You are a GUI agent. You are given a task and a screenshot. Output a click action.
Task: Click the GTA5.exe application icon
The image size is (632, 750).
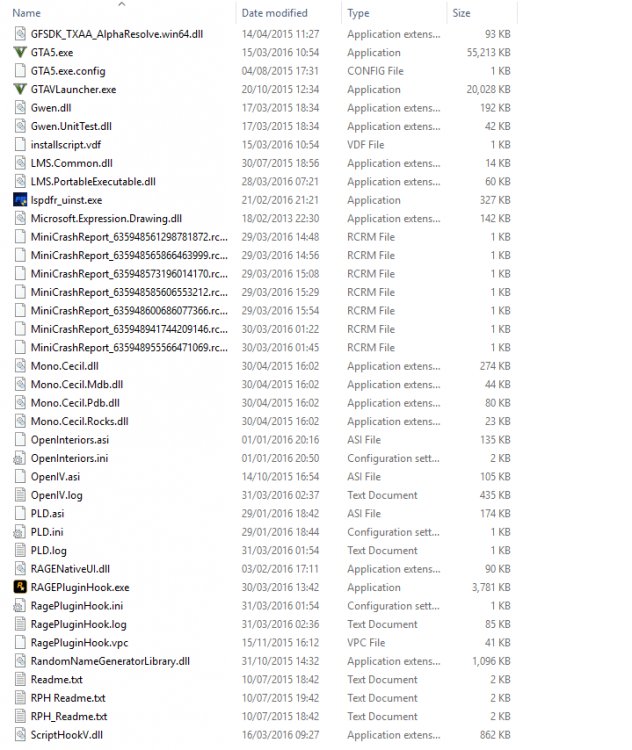click(20, 52)
